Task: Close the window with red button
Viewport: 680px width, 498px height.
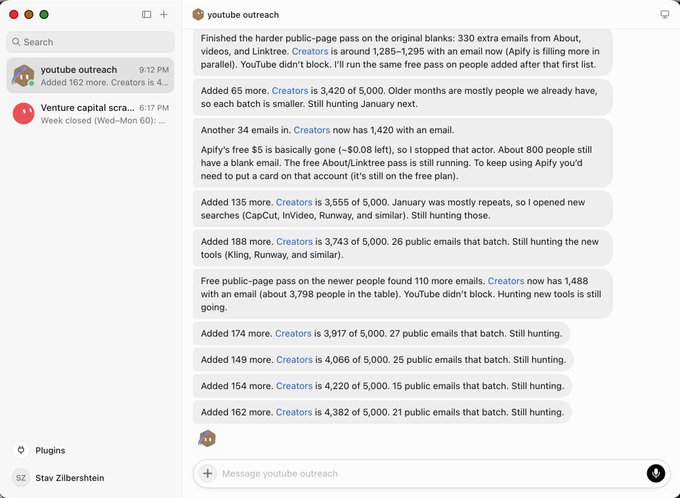Action: [x=14, y=14]
